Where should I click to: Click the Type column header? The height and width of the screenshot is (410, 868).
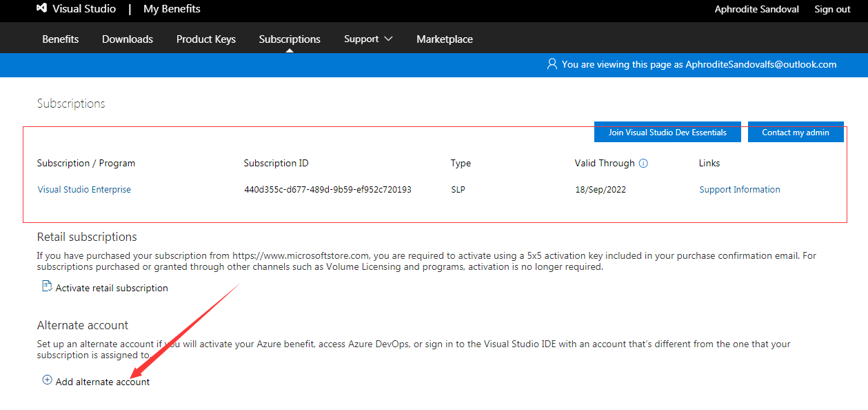pos(461,164)
